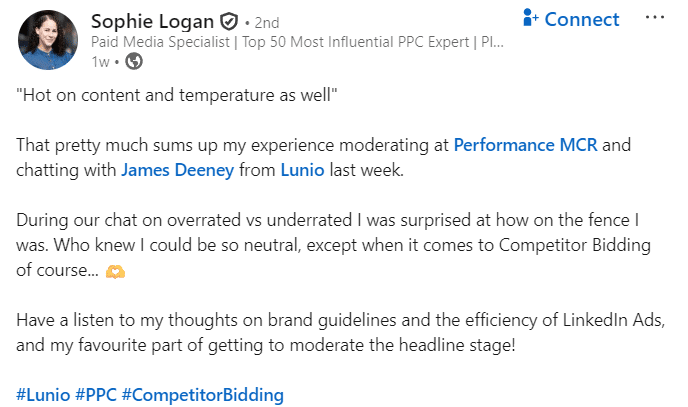688x407 pixels.
Task: Click the 1w post timestamp
Action: coord(100,62)
